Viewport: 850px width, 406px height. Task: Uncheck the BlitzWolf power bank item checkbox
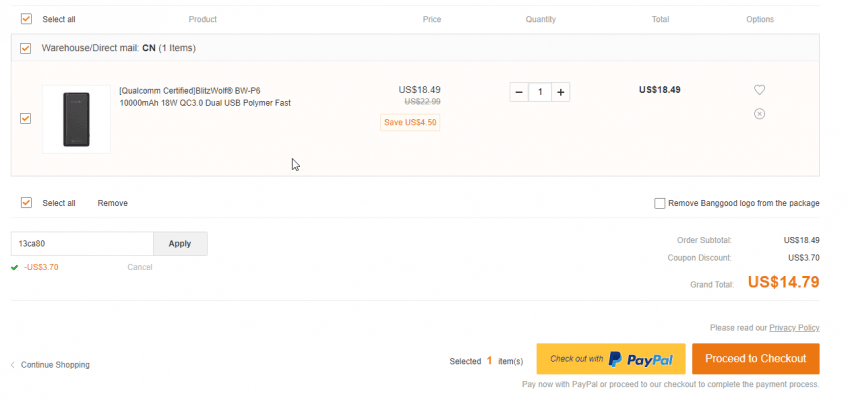pos(25,118)
